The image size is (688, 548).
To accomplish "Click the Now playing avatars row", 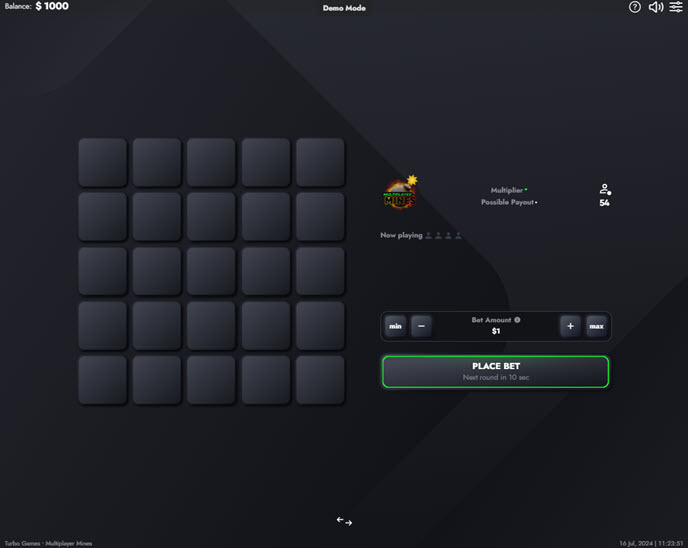I will pyautogui.click(x=443, y=236).
